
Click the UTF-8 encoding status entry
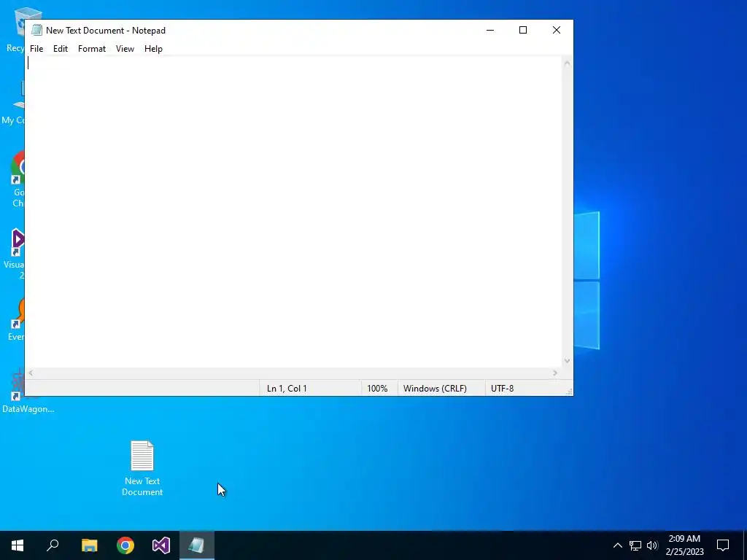pyautogui.click(x=502, y=389)
